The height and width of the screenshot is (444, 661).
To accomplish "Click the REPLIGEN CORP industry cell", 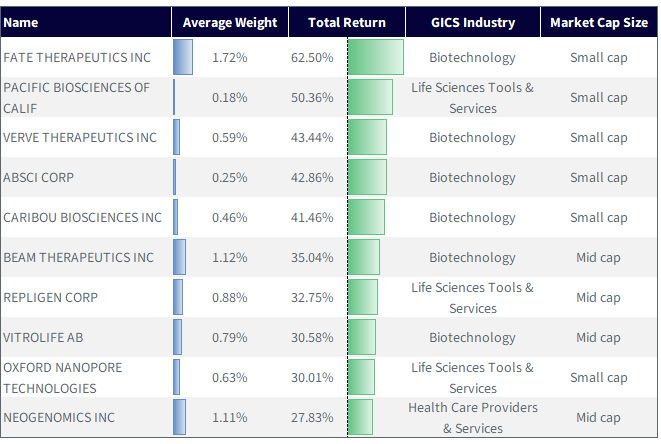I will click(x=473, y=298).
